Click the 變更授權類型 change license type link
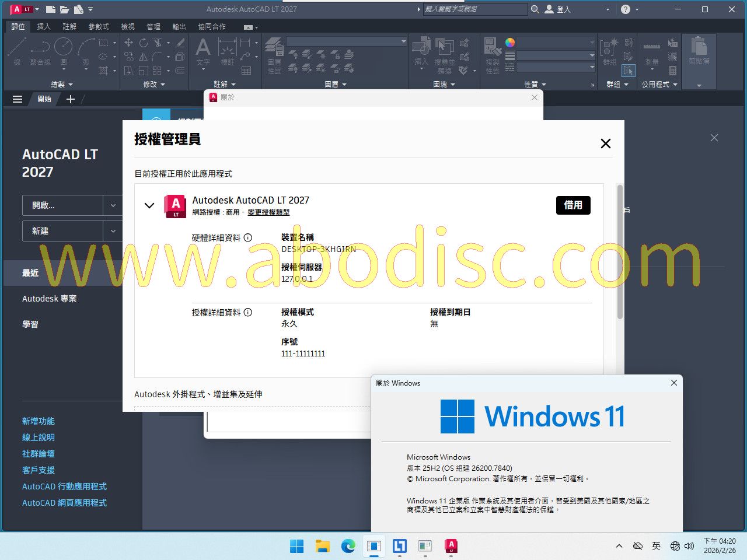 (x=268, y=212)
